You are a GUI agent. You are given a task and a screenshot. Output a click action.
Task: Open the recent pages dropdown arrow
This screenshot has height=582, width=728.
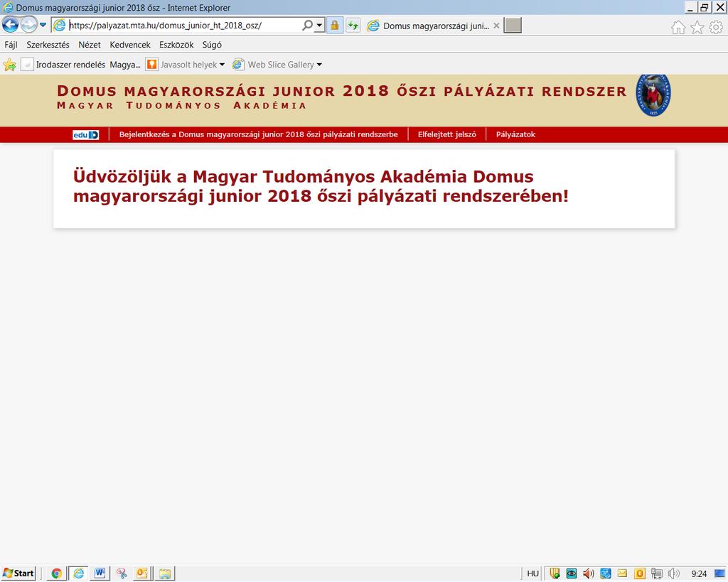click(43, 25)
